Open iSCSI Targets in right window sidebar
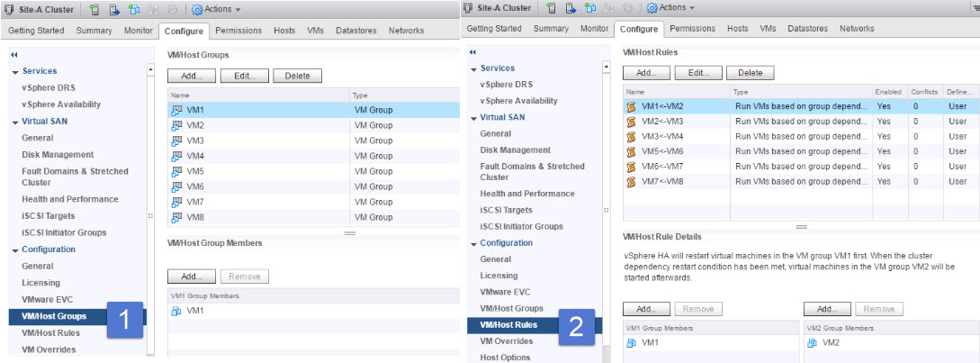 pyautogui.click(x=507, y=210)
